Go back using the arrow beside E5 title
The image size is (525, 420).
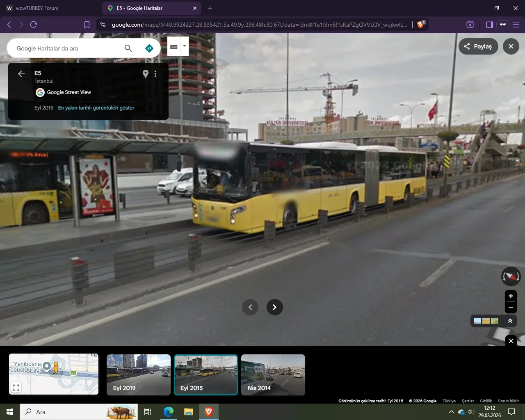pos(21,74)
